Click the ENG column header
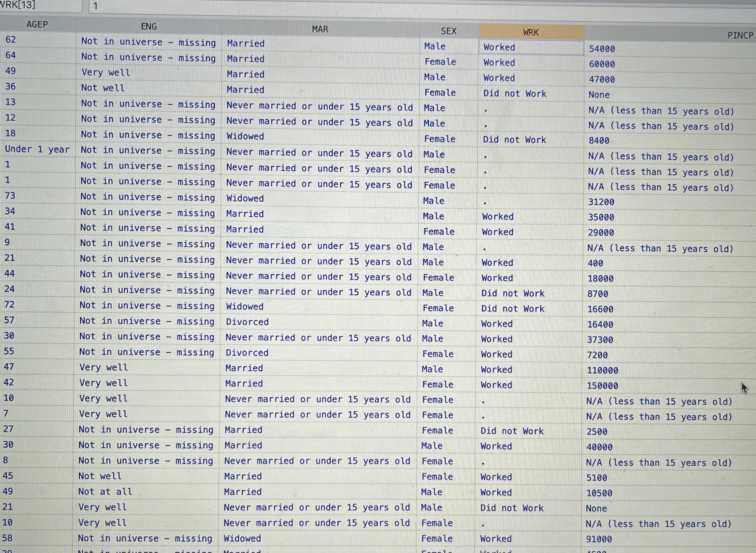The width and height of the screenshot is (756, 553). [149, 26]
